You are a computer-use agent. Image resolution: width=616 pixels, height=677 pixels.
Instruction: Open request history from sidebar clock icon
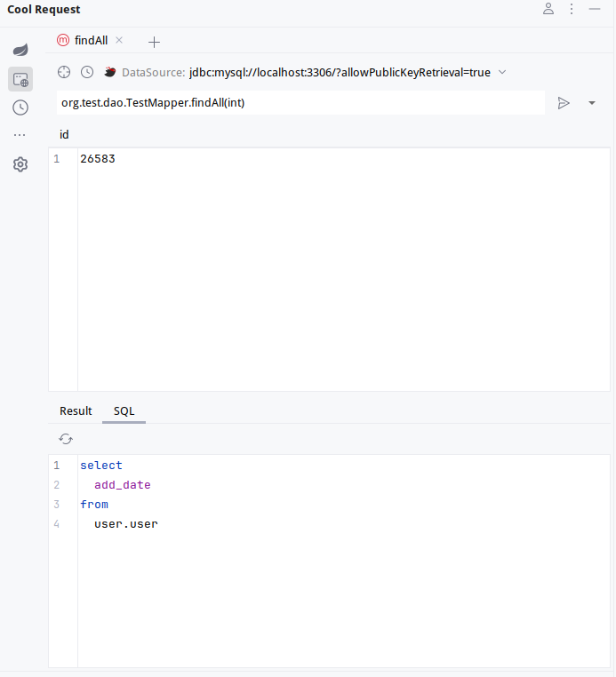coord(20,108)
